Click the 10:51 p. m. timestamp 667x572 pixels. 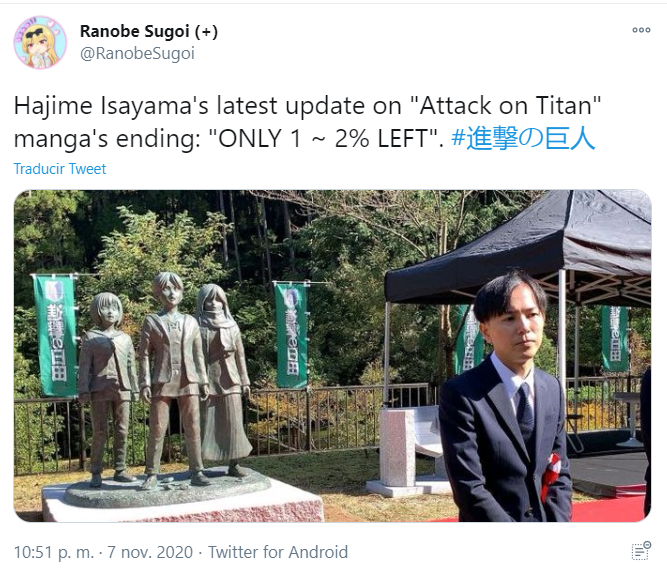pos(54,552)
